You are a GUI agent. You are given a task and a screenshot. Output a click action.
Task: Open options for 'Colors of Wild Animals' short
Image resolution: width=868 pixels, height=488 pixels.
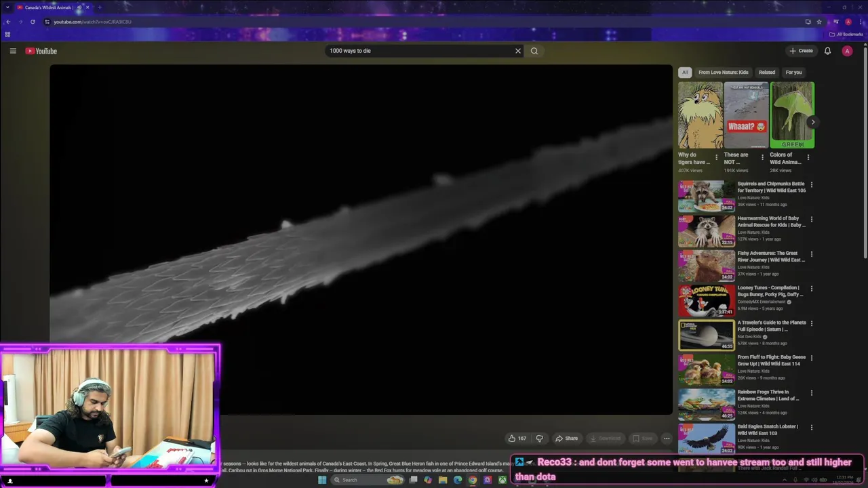808,157
